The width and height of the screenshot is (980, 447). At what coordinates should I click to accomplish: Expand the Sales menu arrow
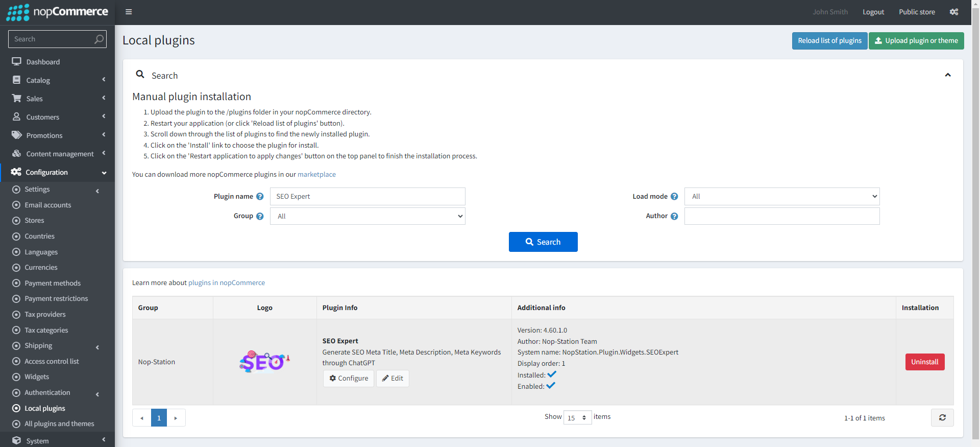pos(104,98)
